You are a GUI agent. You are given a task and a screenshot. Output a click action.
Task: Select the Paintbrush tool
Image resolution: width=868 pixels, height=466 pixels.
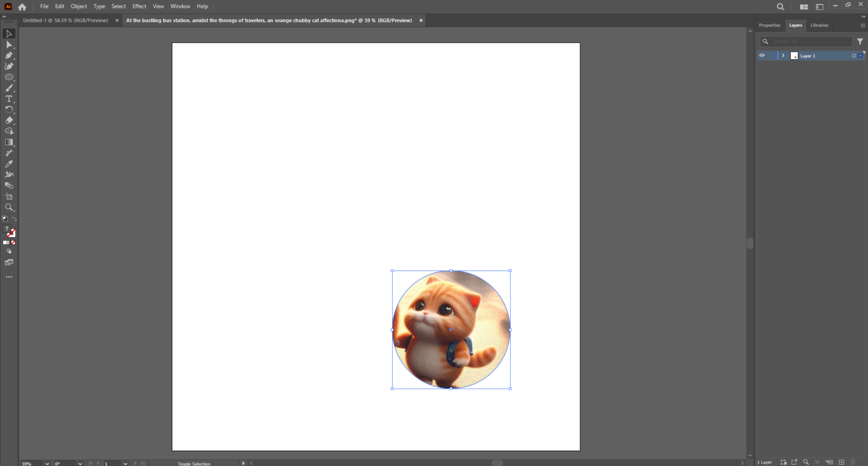(9, 88)
